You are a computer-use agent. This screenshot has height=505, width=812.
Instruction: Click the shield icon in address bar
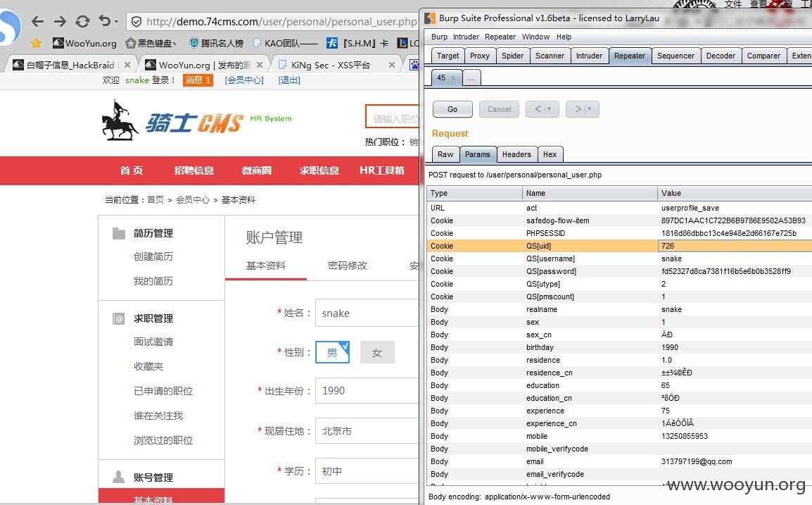click(137, 22)
